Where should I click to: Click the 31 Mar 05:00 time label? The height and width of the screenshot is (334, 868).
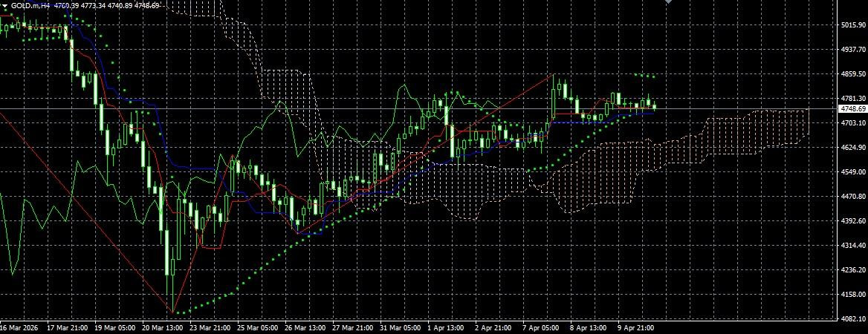point(401,328)
